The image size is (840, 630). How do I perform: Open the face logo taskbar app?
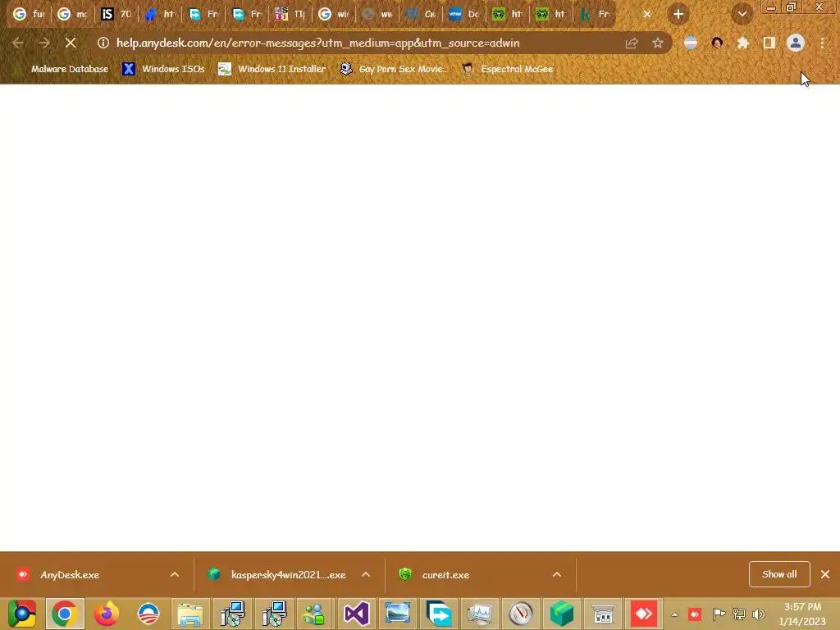click(148, 614)
